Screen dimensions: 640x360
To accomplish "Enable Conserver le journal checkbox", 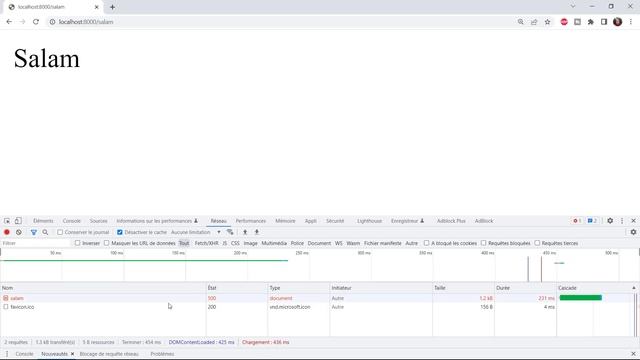I will coord(60,232).
